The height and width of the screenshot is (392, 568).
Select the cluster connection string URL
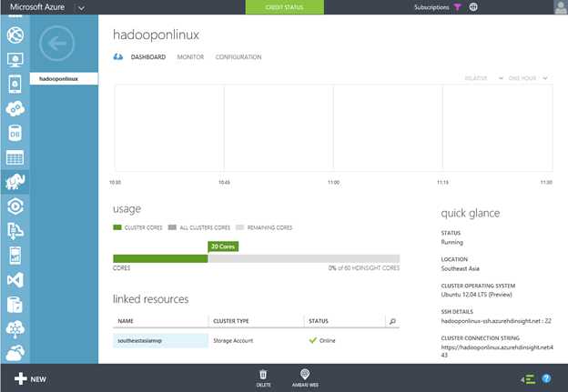[497, 351]
